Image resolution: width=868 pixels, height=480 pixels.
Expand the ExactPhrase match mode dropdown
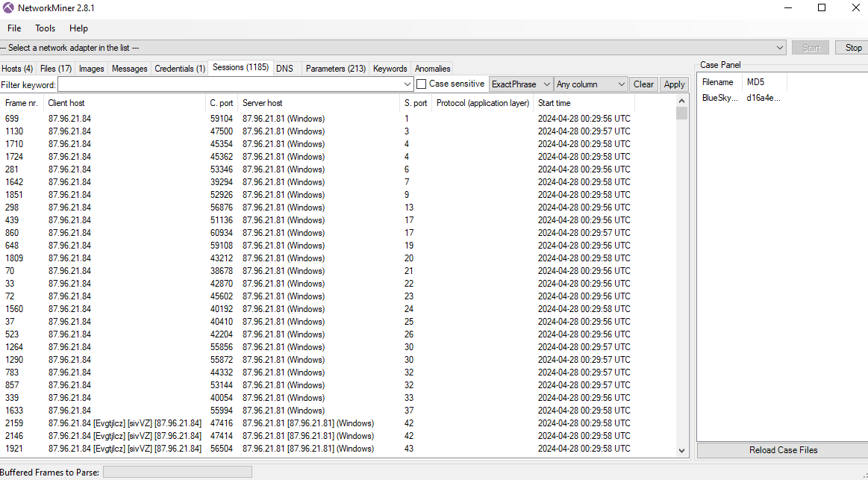click(546, 85)
